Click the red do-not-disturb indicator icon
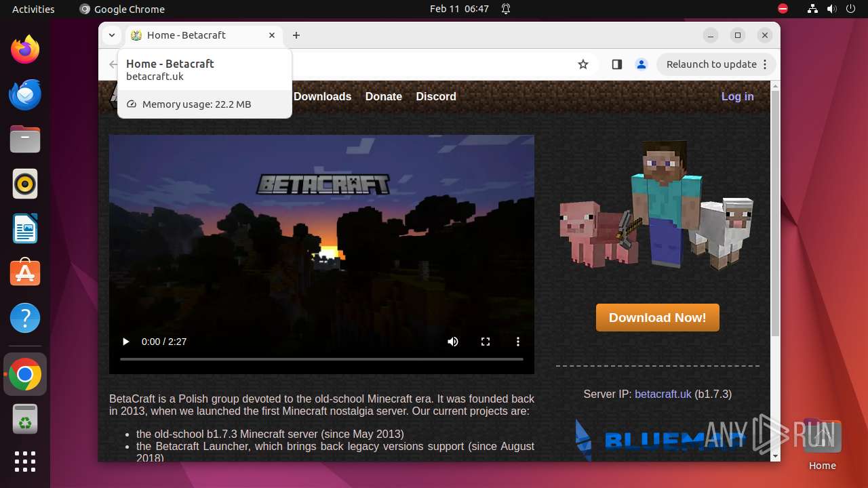Image resolution: width=868 pixels, height=488 pixels. tap(783, 9)
